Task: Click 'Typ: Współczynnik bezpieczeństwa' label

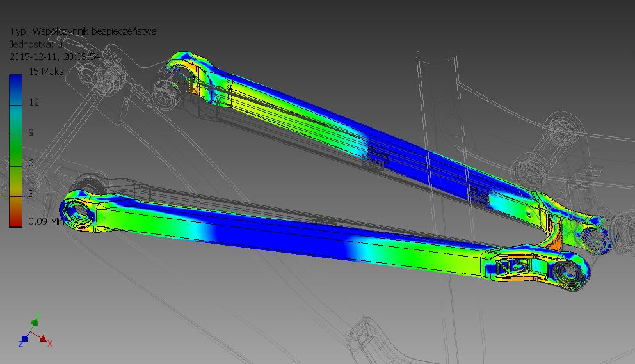Action: click(x=83, y=31)
